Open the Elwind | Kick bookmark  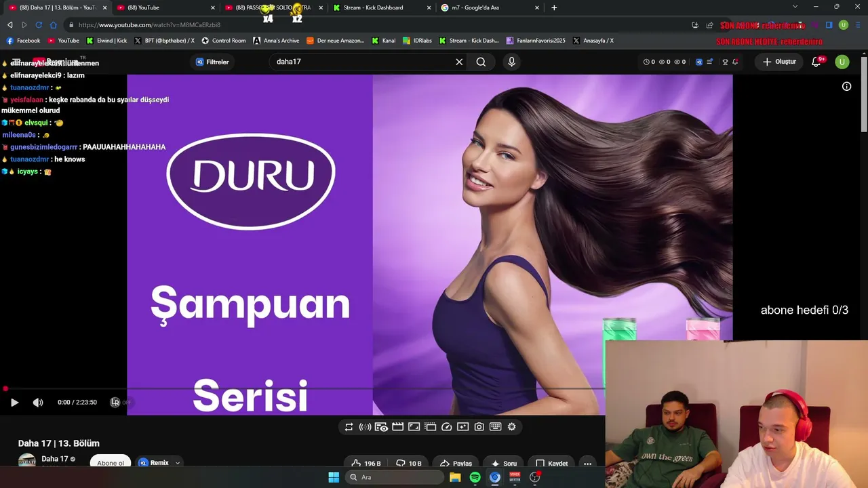106,41
